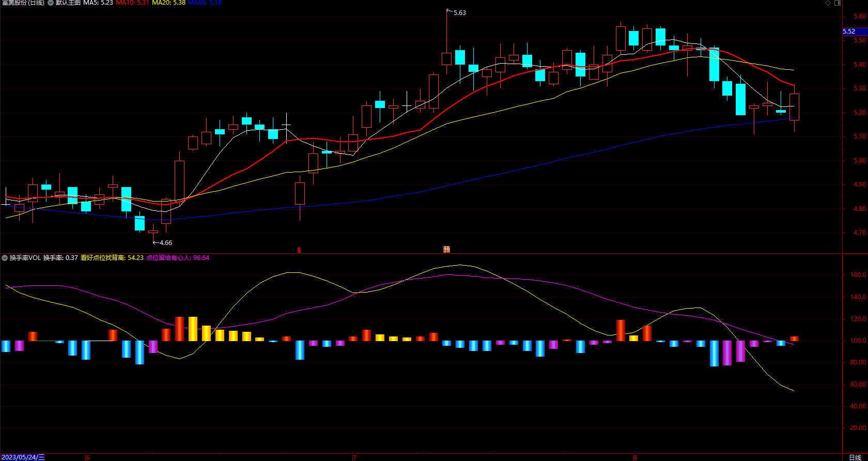The width and height of the screenshot is (868, 461).
Task: Click the MA60: 5.18 label
Action: [205, 3]
